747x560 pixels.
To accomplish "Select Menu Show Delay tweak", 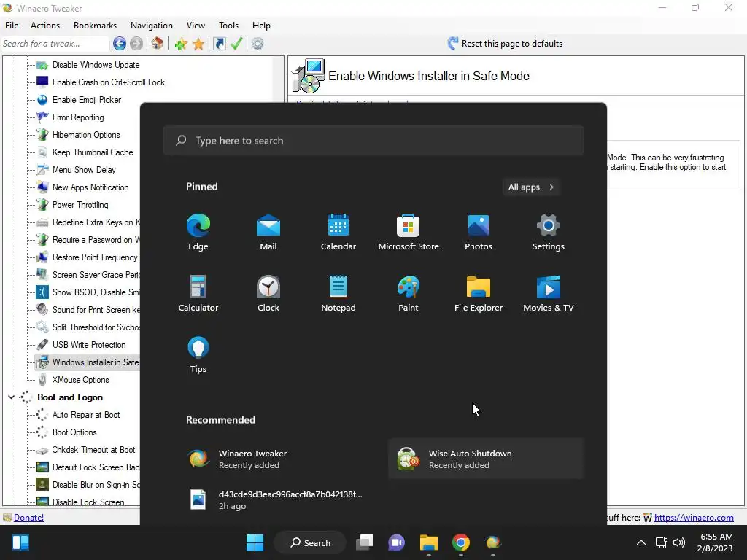I will click(84, 170).
